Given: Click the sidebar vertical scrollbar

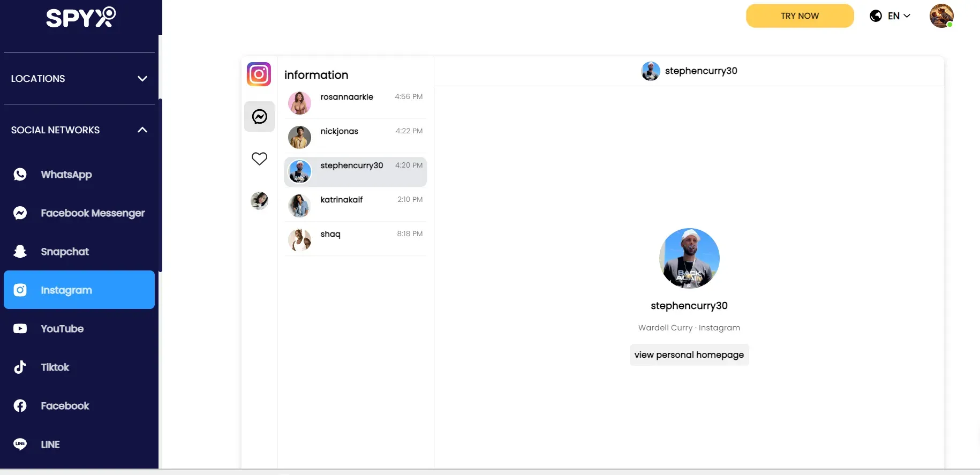Looking at the screenshot, I should pos(160,185).
